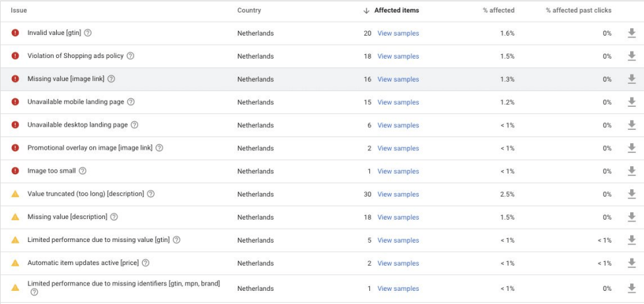Screen dimensions: 644x304
Task: Click the Issue column header
Action: pos(19,11)
